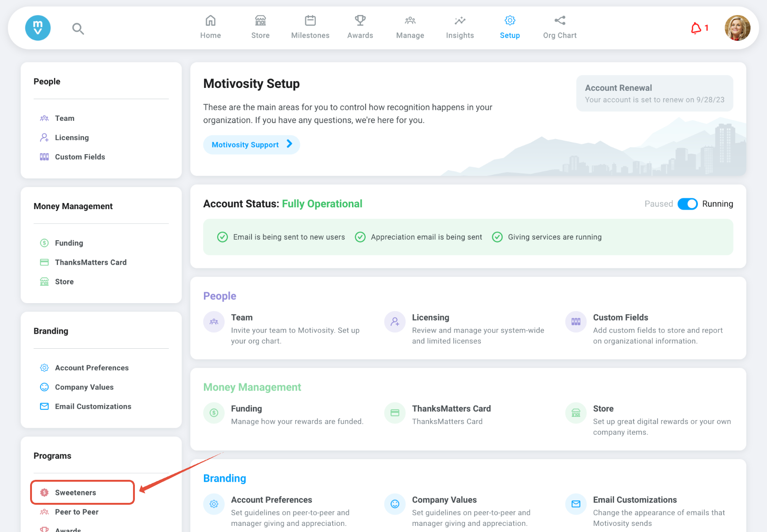
Task: Open Account Preferences in the Branding sidebar
Action: pyautogui.click(x=92, y=368)
